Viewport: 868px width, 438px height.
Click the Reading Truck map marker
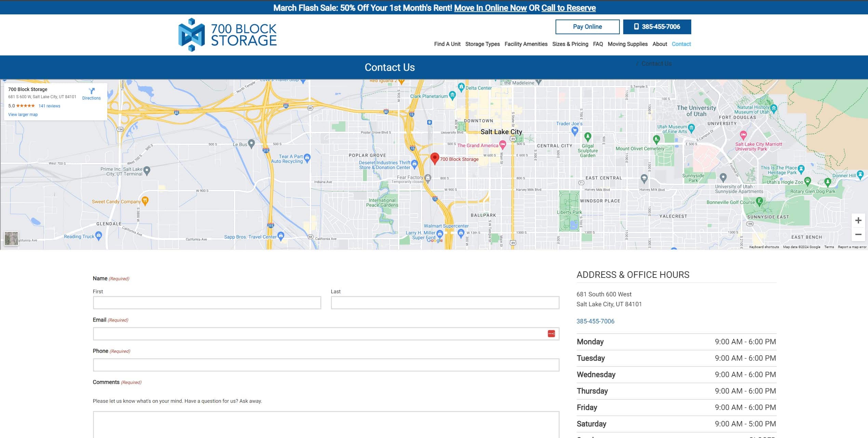coord(99,236)
